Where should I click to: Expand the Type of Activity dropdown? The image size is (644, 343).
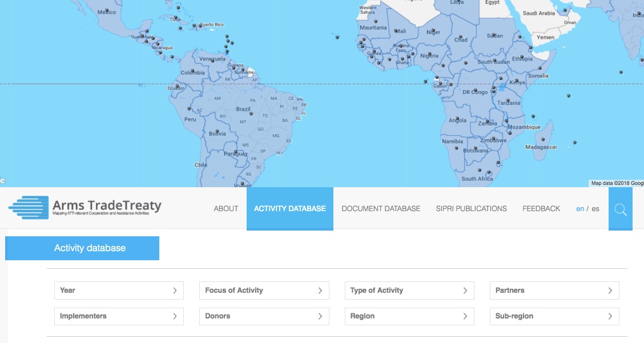pyautogui.click(x=409, y=290)
